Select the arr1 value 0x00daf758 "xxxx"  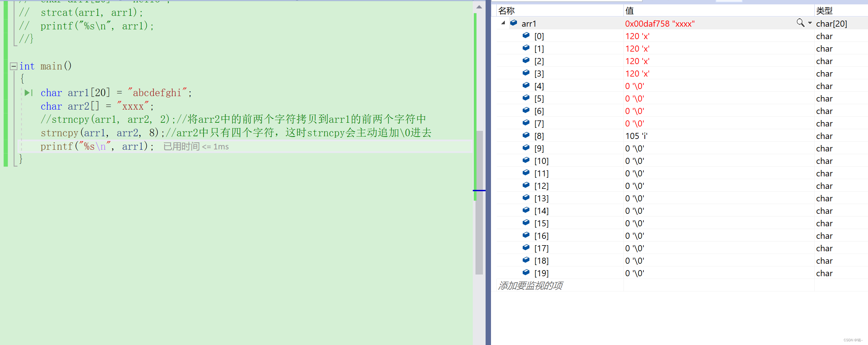coord(660,24)
